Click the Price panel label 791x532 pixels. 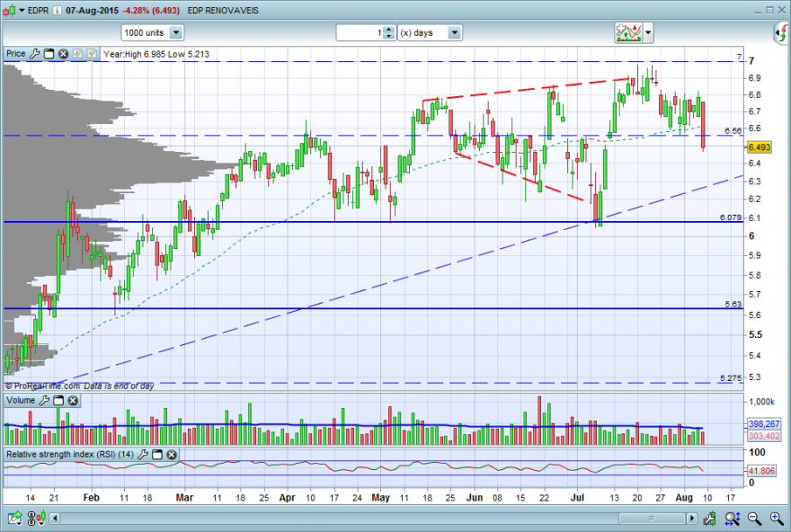pos(15,53)
